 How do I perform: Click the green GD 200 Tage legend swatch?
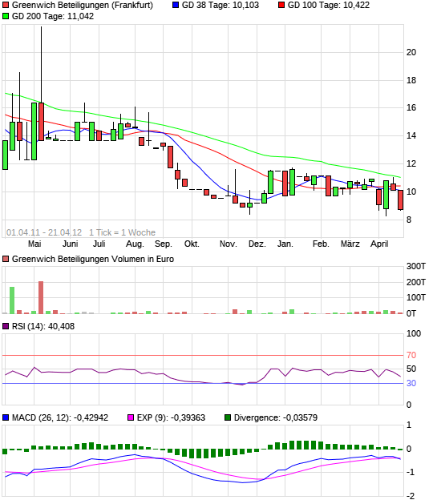(x=6, y=16)
